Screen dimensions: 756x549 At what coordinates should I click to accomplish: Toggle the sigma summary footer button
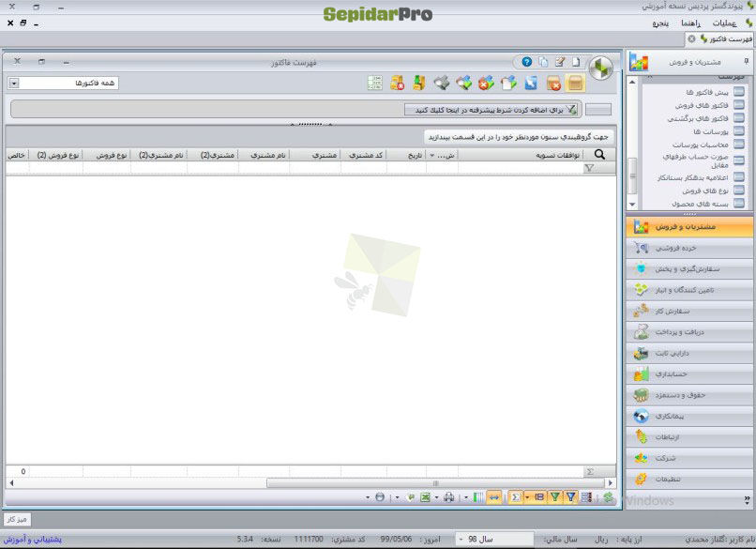click(x=515, y=496)
